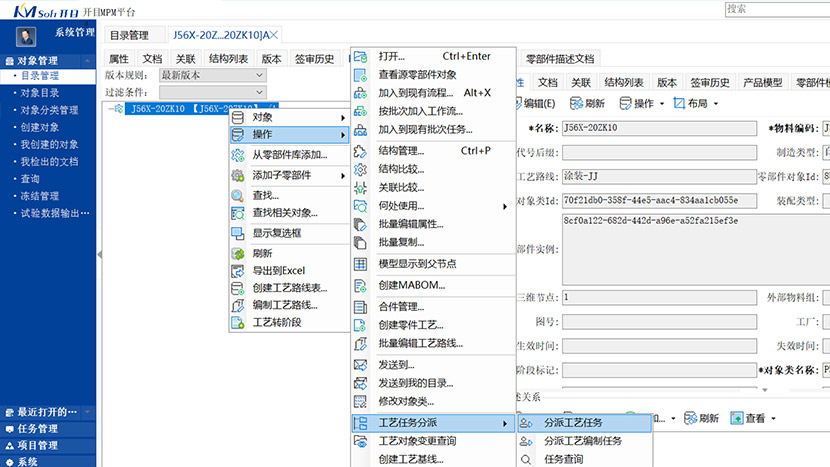Click the 结构管理 menu item icon

click(361, 151)
